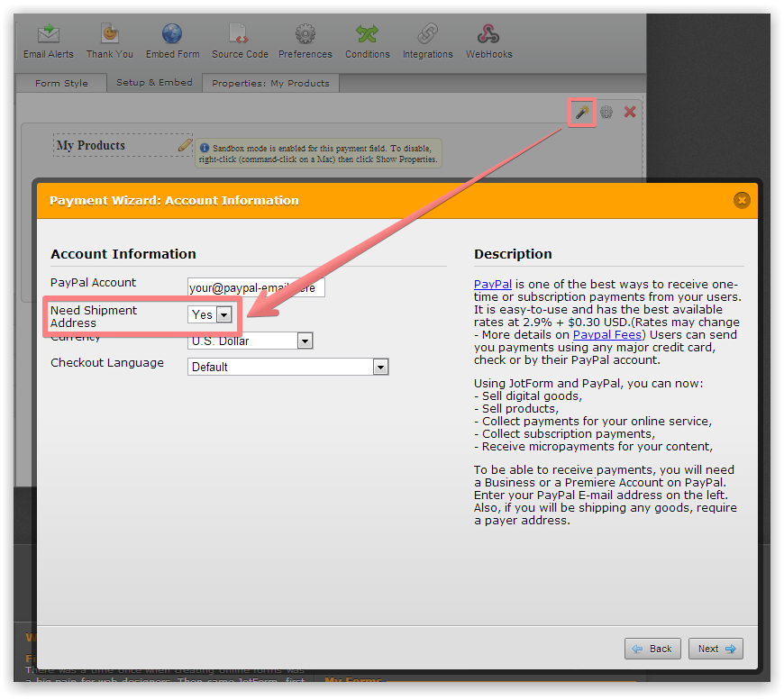Click the Checkout Language label
Screen dimensions: 784x700
coord(107,363)
